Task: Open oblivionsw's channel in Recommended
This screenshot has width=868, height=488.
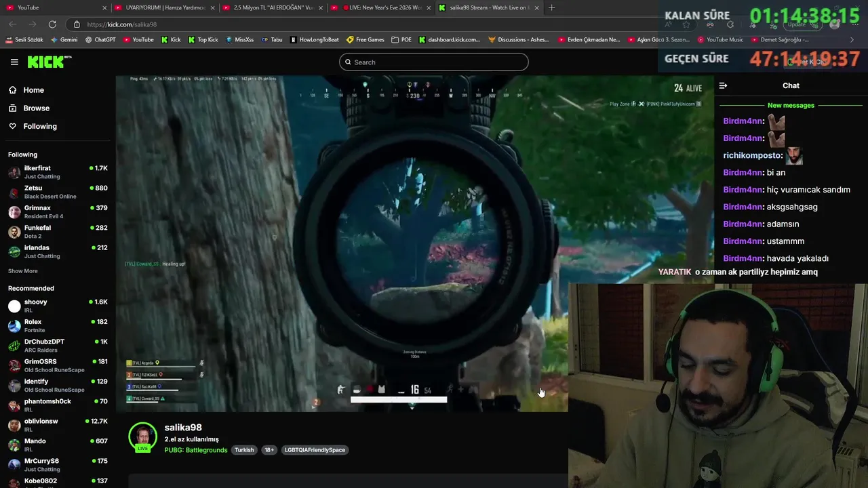Action: pos(58,425)
